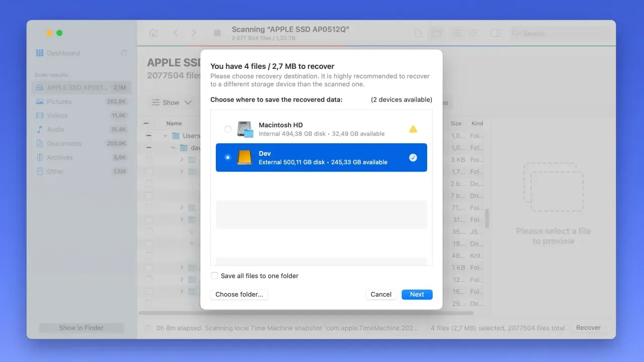Expand the folder row sized 1 KB
The height and width of the screenshot is (362, 644).
coord(182,267)
